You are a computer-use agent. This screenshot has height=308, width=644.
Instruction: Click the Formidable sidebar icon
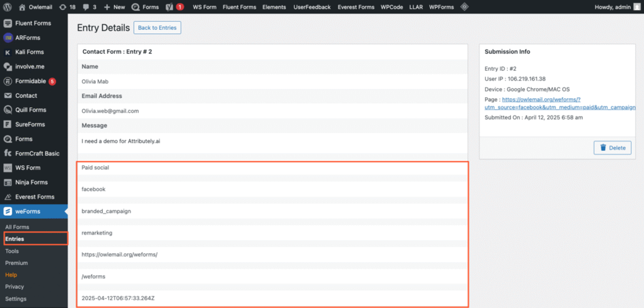(x=8, y=81)
